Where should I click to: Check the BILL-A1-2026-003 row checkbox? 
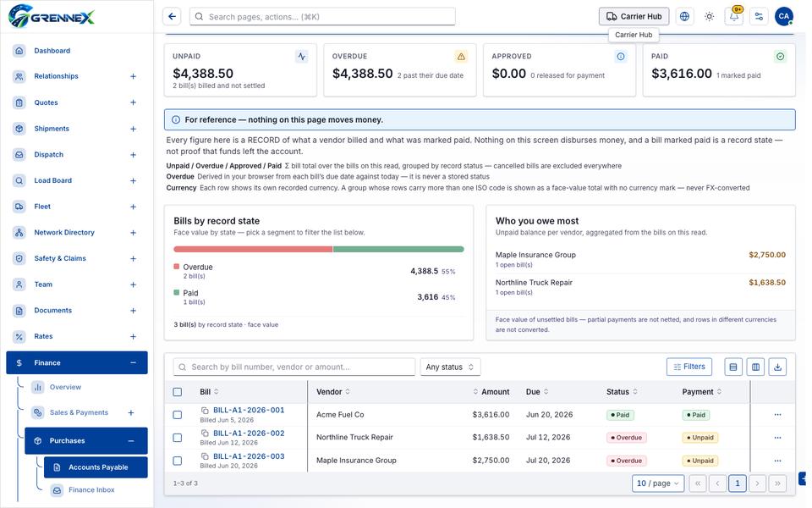(x=177, y=461)
